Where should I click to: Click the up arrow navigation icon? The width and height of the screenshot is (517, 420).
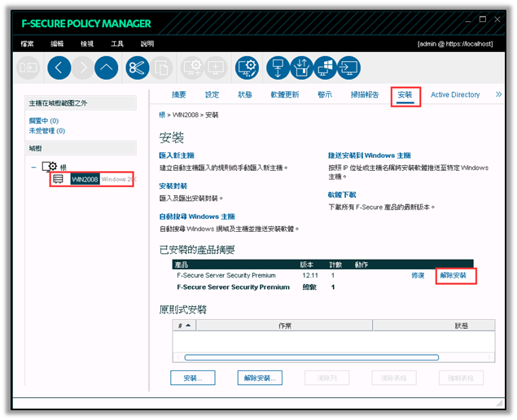tap(106, 68)
